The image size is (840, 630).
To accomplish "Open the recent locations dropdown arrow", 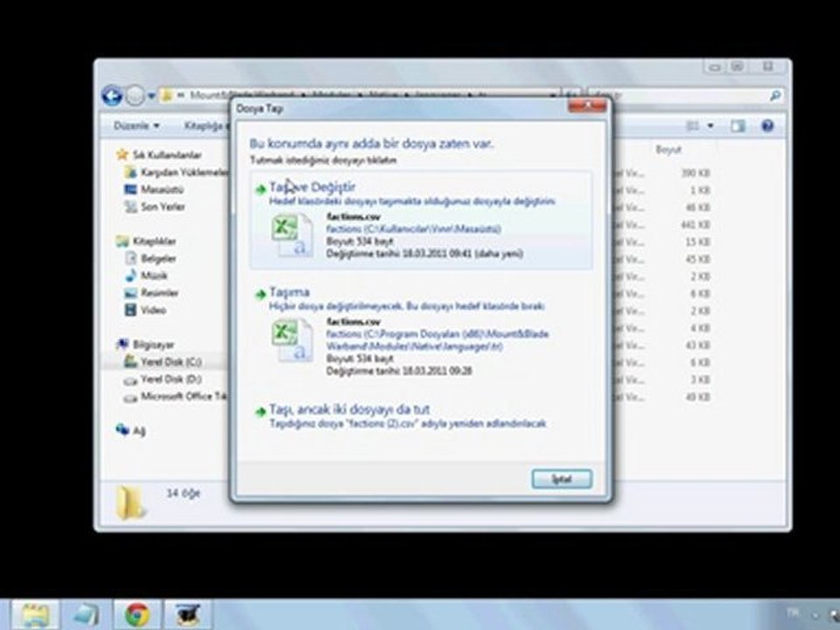I will tap(151, 96).
